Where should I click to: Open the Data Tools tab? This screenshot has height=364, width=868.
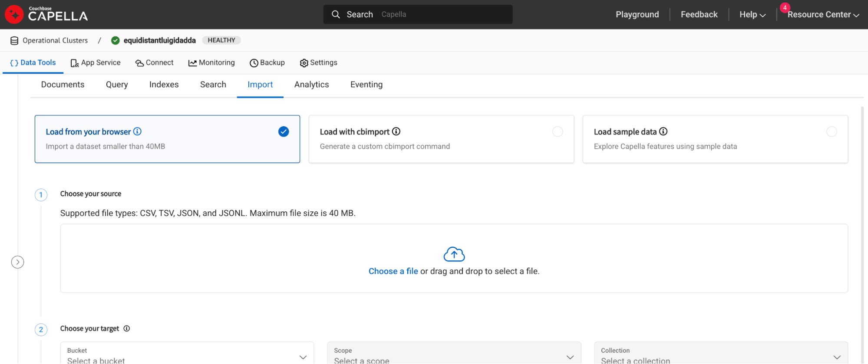33,62
